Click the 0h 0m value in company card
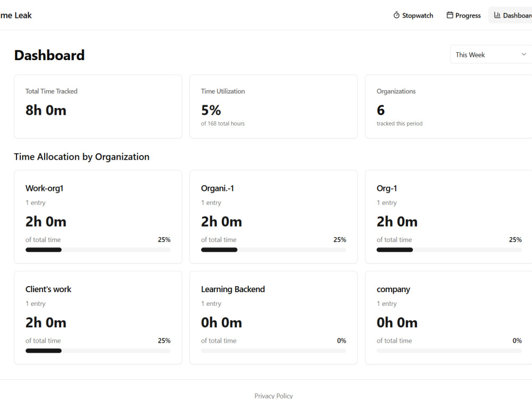 pyautogui.click(x=397, y=323)
